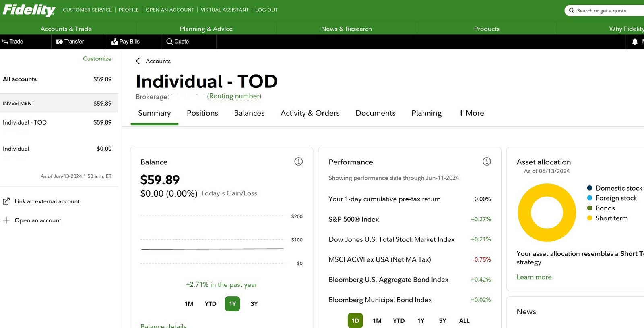Click the Performance card info icon
Image resolution: width=644 pixels, height=328 pixels.
click(x=487, y=162)
